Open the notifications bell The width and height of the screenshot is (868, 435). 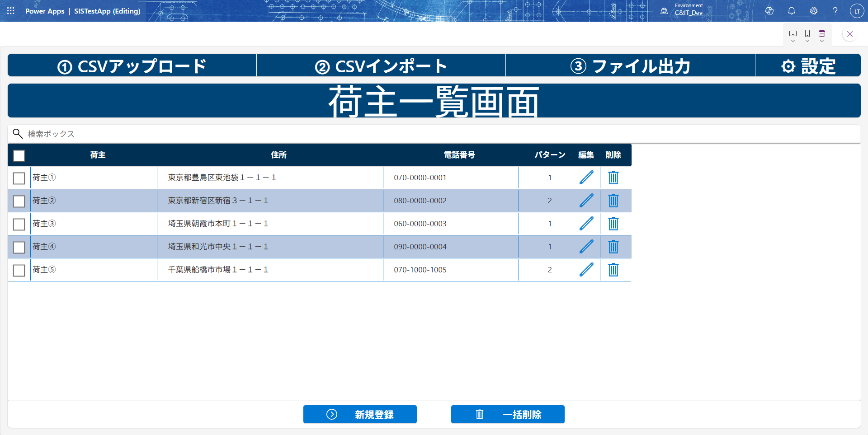point(792,11)
